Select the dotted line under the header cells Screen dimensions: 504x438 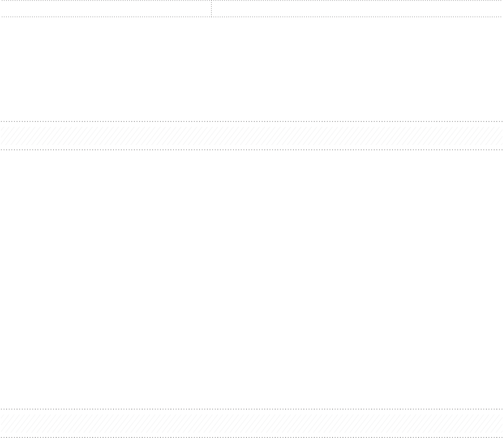pos(252,17)
